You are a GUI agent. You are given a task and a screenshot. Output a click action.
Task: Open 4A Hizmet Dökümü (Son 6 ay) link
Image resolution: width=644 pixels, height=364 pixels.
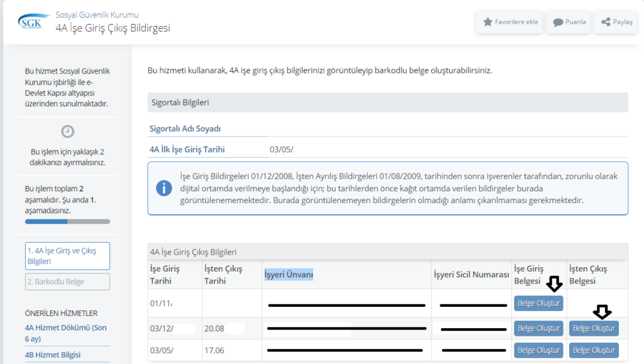[x=65, y=332]
